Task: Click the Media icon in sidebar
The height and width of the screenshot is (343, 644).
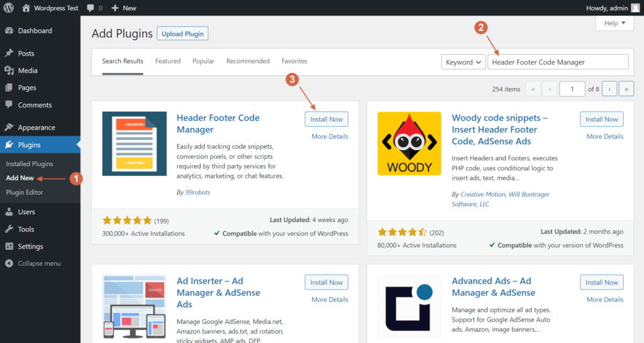Action: point(9,70)
